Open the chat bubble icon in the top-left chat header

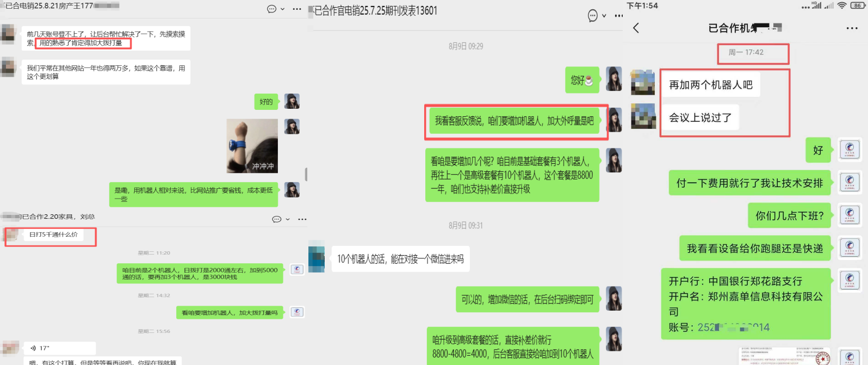coord(271,9)
